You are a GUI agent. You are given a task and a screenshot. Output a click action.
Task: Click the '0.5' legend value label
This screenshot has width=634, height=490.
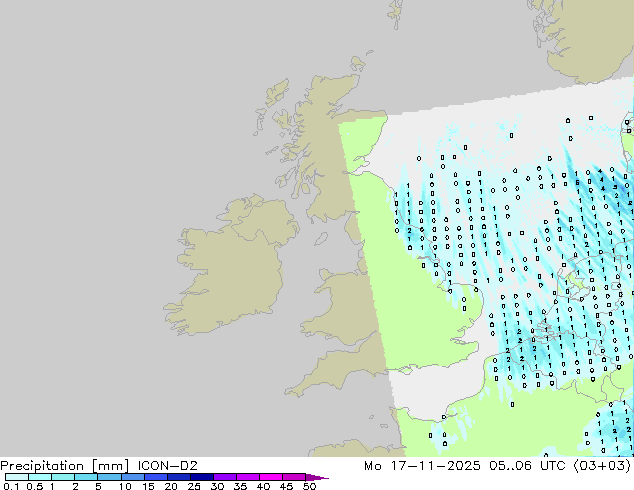(x=35, y=486)
